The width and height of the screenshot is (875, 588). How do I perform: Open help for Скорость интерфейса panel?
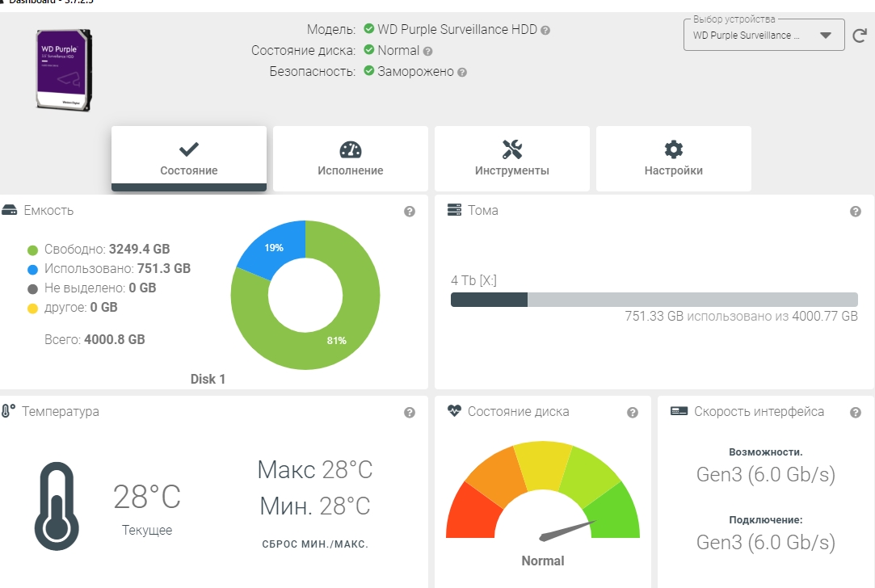coord(856,412)
